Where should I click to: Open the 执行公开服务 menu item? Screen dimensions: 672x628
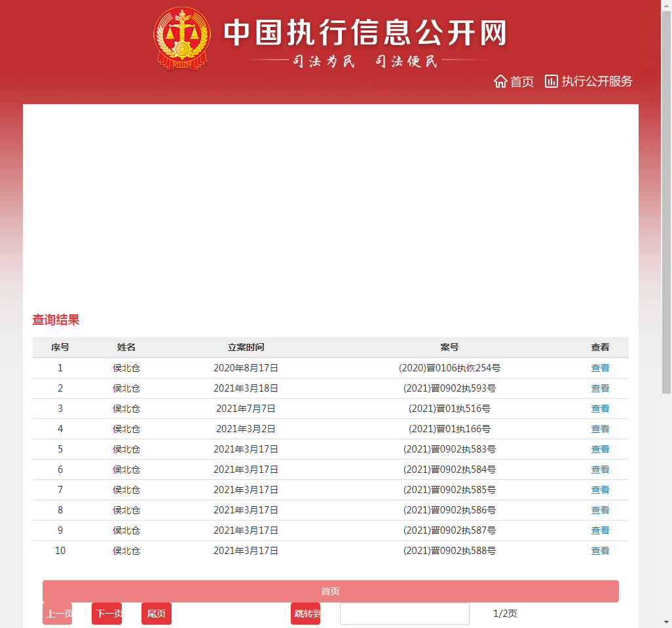click(x=597, y=81)
